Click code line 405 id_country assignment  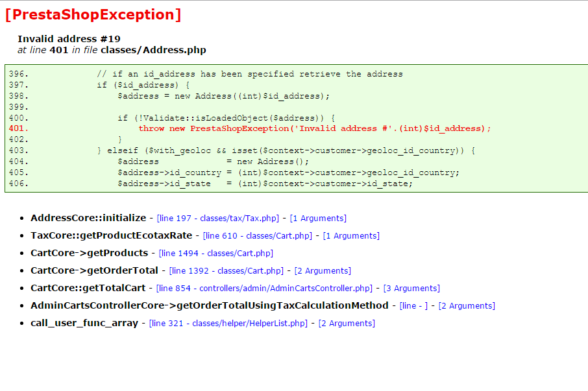pos(288,172)
